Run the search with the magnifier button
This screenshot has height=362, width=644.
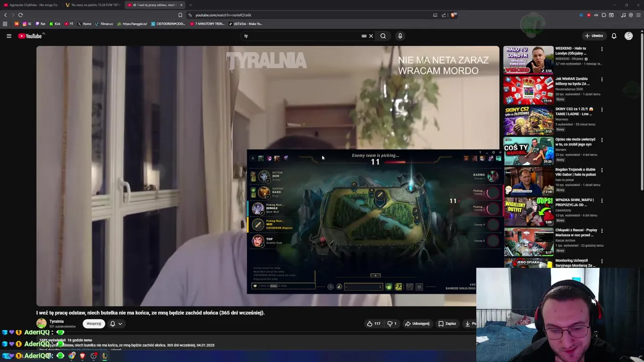(x=383, y=36)
